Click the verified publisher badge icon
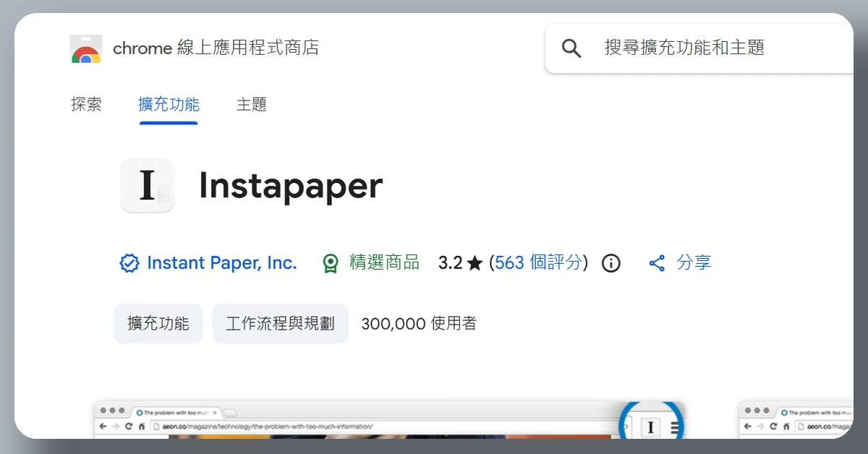 (x=129, y=263)
